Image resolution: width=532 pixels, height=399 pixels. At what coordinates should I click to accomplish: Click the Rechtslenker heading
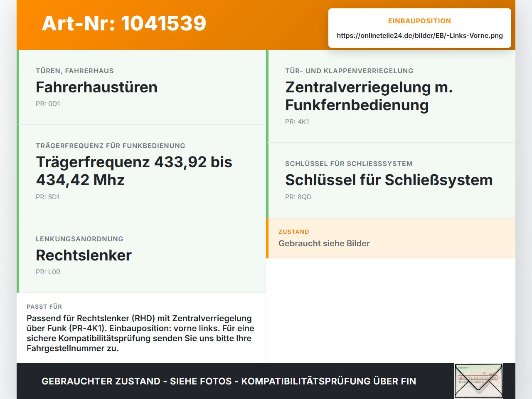click(84, 255)
